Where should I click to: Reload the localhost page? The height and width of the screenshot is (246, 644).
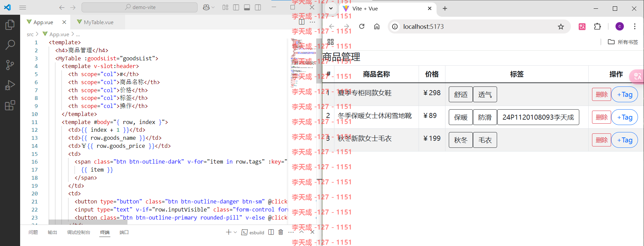[x=362, y=26]
